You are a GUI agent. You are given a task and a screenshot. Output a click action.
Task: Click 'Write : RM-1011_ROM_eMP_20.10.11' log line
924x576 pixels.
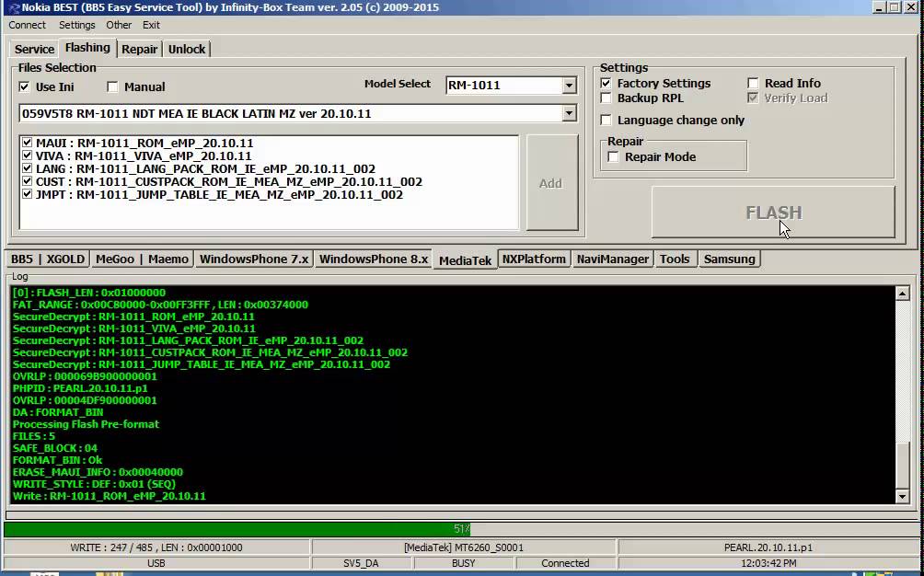pos(109,496)
